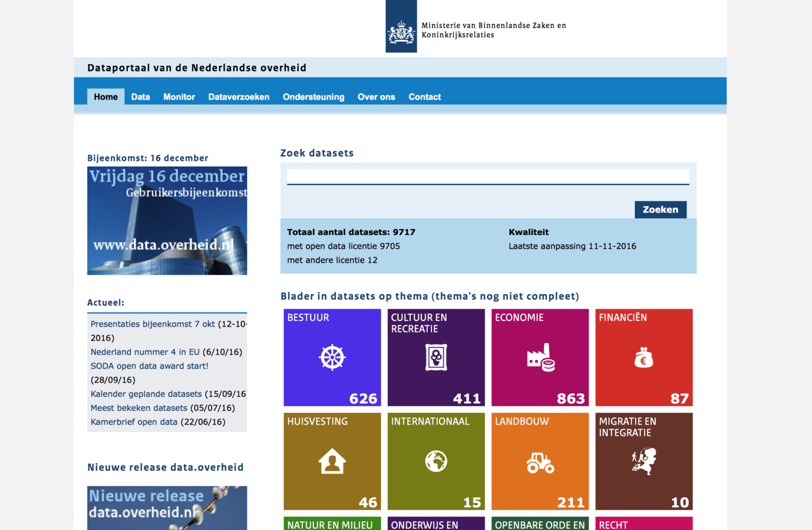Open Meest bekeken datasets link
This screenshot has width=812, height=530.
[139, 408]
